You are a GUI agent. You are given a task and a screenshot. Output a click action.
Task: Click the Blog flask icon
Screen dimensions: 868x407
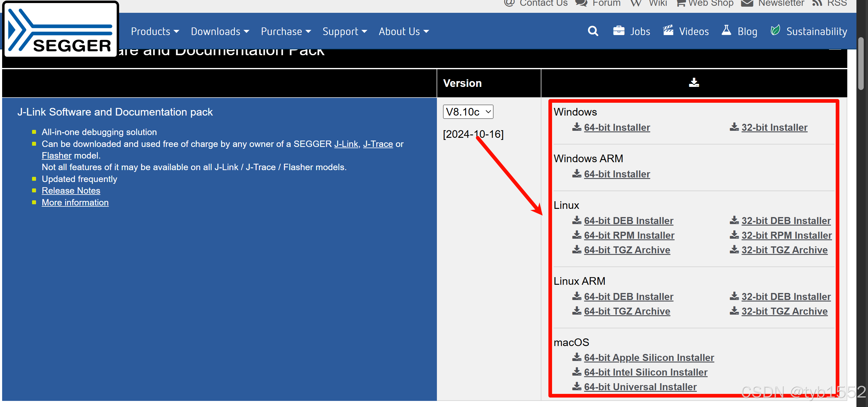tap(726, 30)
